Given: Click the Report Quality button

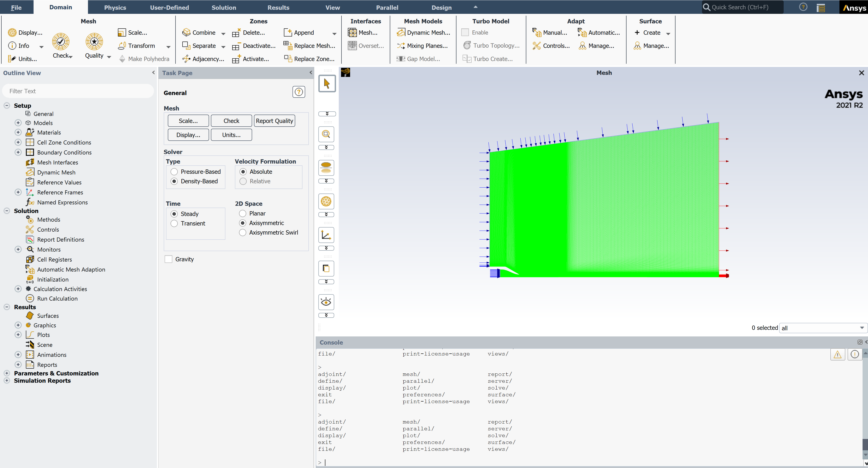Looking at the screenshot, I should pyautogui.click(x=274, y=121).
